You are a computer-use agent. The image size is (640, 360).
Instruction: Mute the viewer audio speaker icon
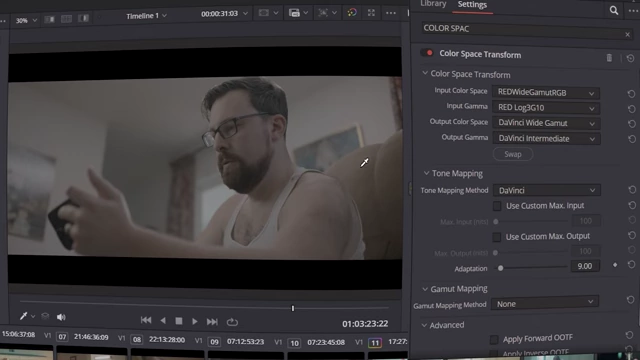[61, 317]
